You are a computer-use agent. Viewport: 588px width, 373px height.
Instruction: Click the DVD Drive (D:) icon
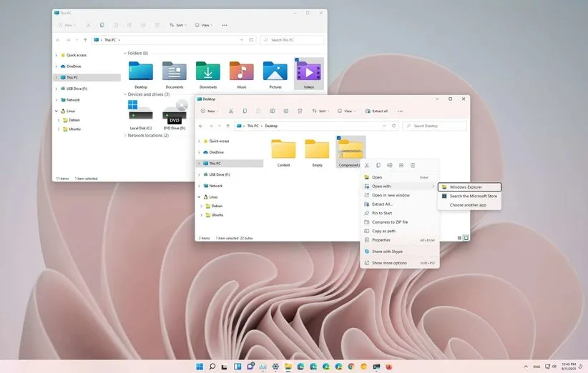pyautogui.click(x=175, y=111)
